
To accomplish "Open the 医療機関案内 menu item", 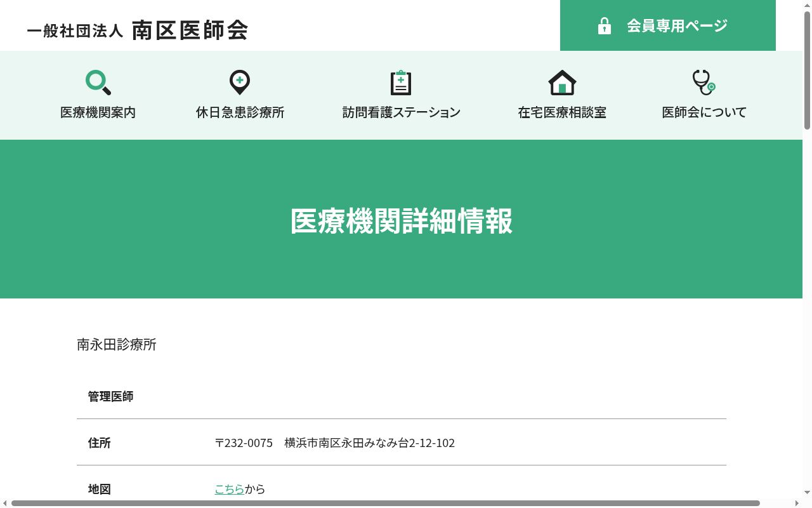I will point(98,112).
